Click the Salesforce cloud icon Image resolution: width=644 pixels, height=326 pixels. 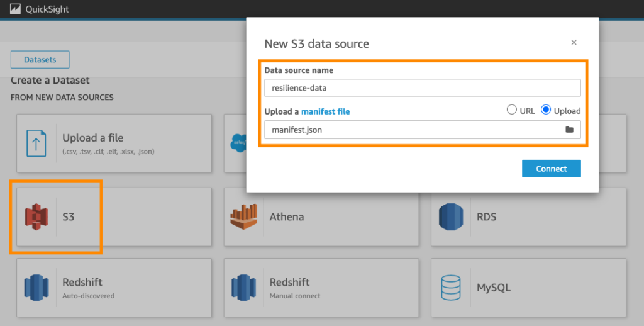(x=238, y=143)
